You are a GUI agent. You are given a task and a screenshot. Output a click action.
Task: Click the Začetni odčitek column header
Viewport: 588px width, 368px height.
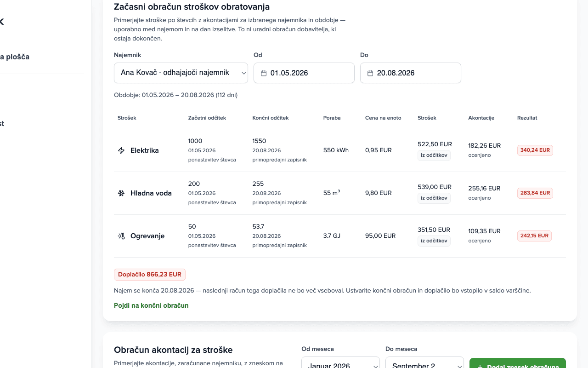[x=207, y=118]
